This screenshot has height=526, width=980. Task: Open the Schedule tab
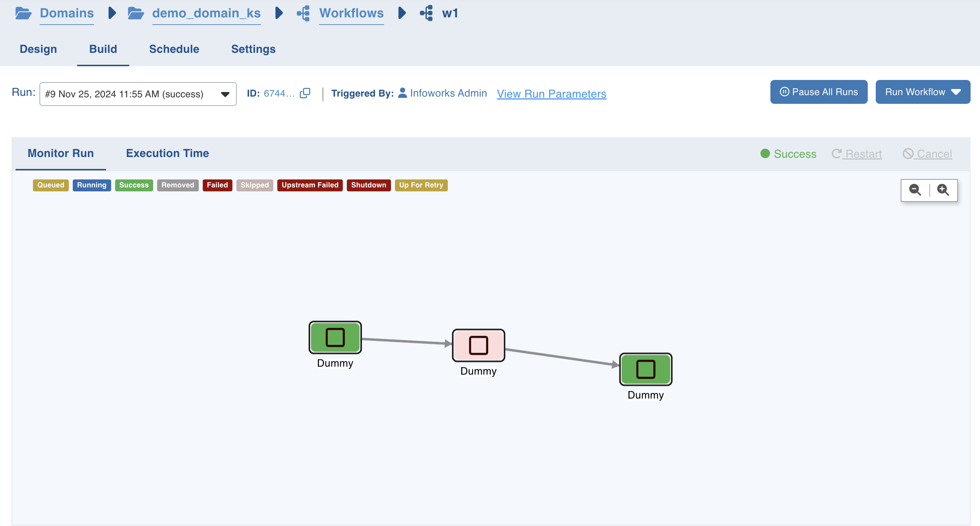tap(174, 49)
